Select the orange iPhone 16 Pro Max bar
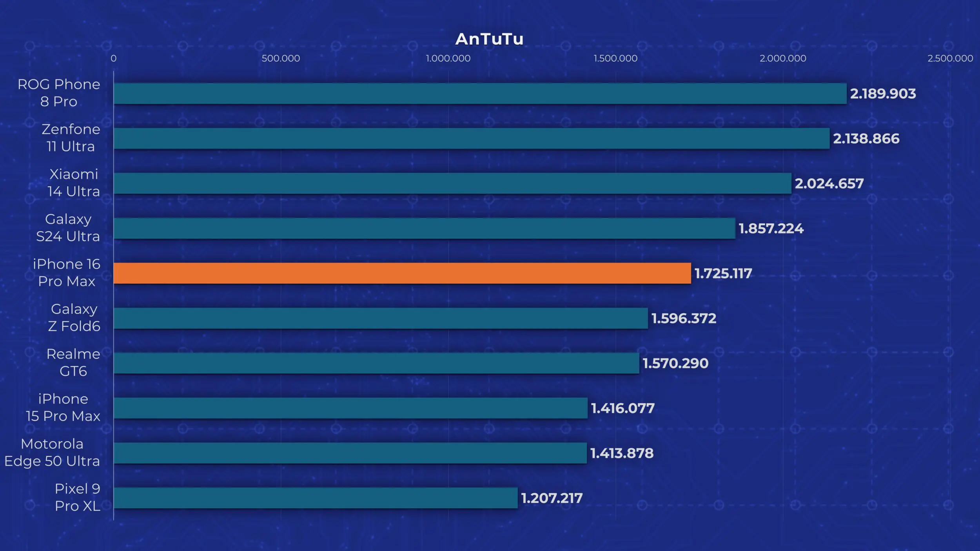980x551 pixels. pyautogui.click(x=402, y=273)
